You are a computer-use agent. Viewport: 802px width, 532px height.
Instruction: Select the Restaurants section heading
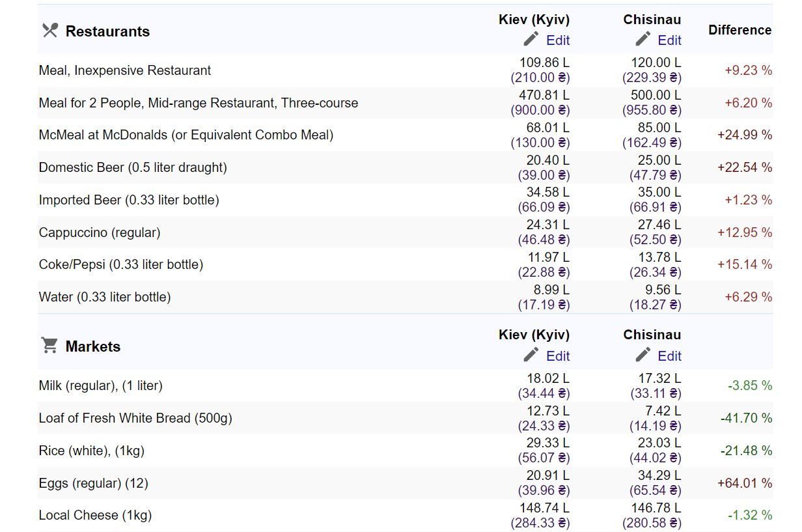[x=107, y=31]
